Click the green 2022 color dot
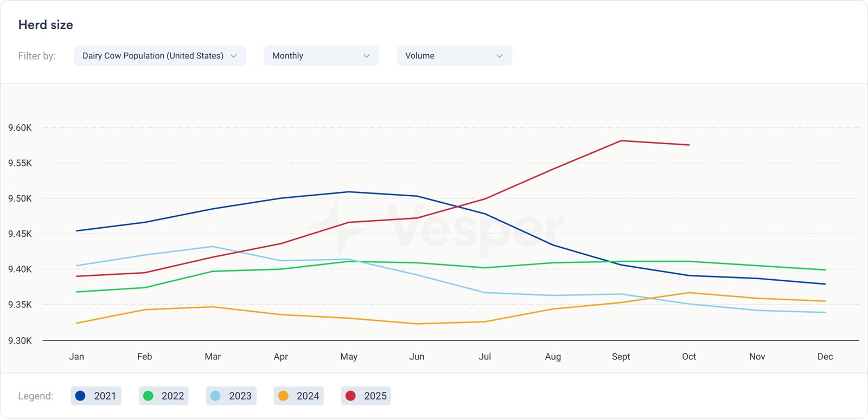Screen dimensions: 868x419 click(148, 396)
